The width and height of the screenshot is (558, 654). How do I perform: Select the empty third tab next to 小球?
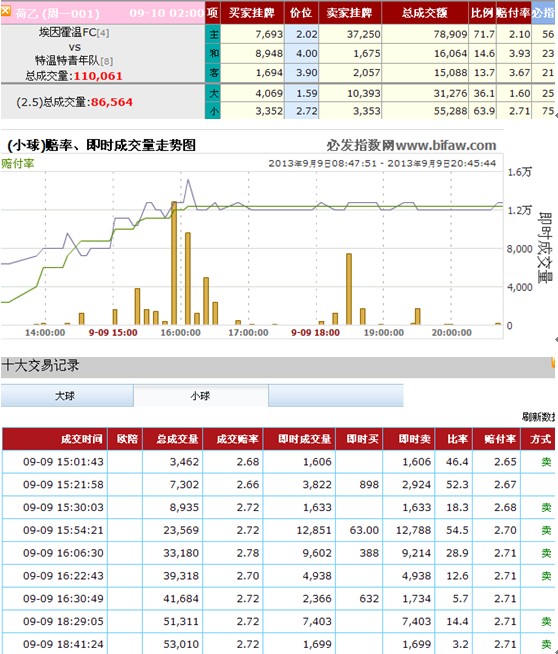[336, 395]
